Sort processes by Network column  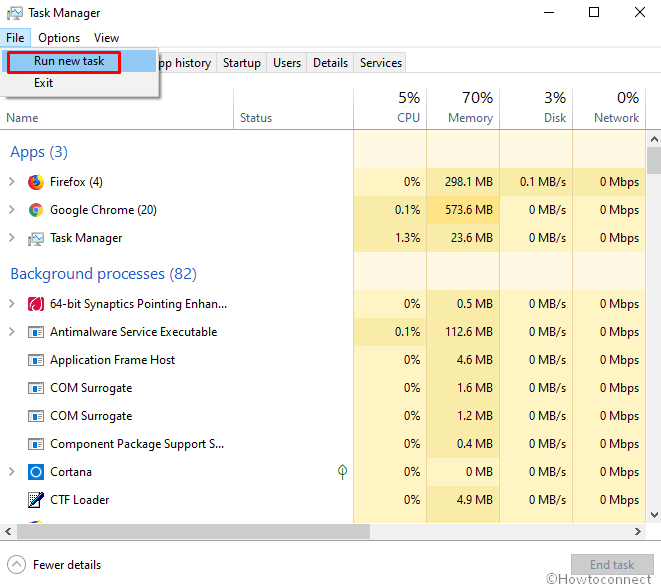[x=609, y=109]
